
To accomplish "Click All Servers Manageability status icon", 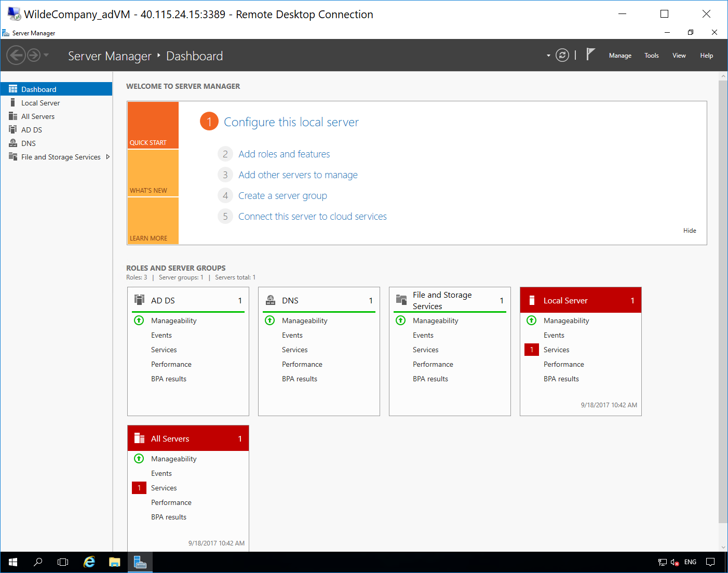I will point(139,458).
